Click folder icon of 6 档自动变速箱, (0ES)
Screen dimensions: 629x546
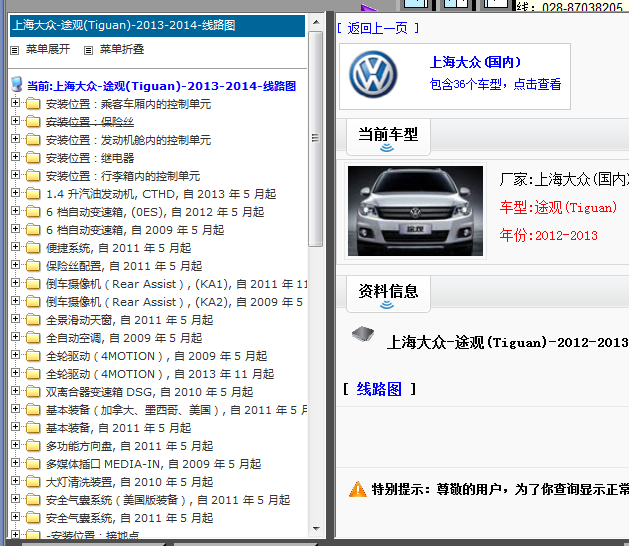33,212
